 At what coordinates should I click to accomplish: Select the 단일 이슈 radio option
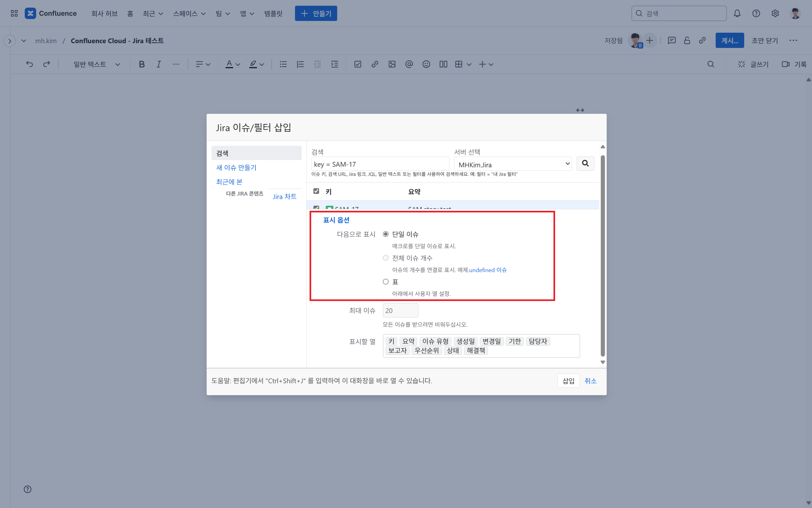(385, 234)
